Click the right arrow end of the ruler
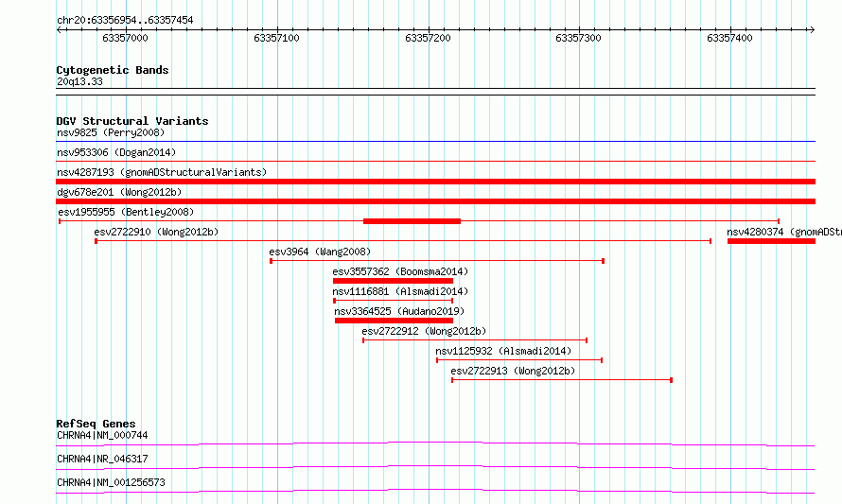 click(x=812, y=29)
